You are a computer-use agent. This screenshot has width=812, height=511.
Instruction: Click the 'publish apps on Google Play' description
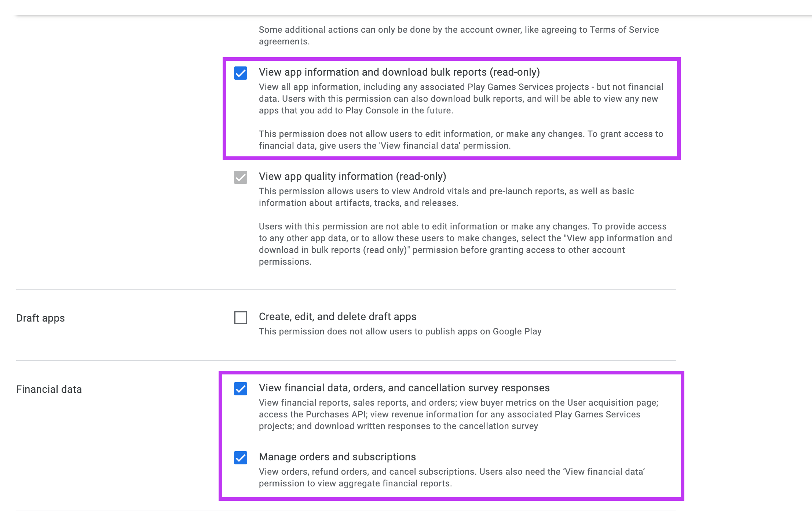pyautogui.click(x=400, y=331)
